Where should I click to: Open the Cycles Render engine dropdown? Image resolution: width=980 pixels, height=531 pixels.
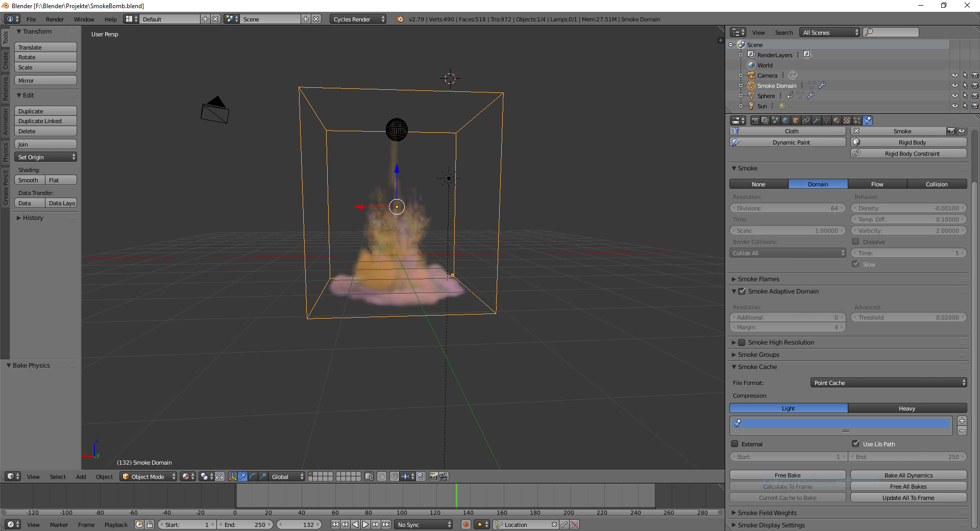point(358,19)
